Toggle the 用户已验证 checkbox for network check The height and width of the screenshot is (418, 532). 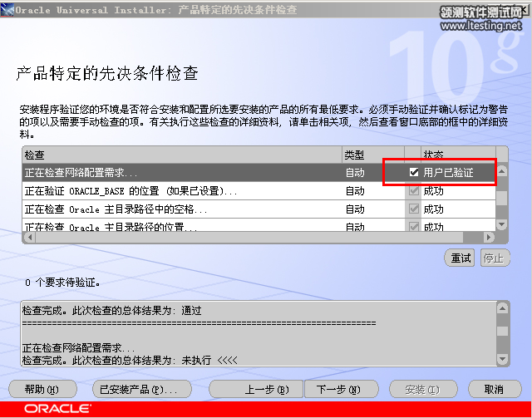(414, 173)
